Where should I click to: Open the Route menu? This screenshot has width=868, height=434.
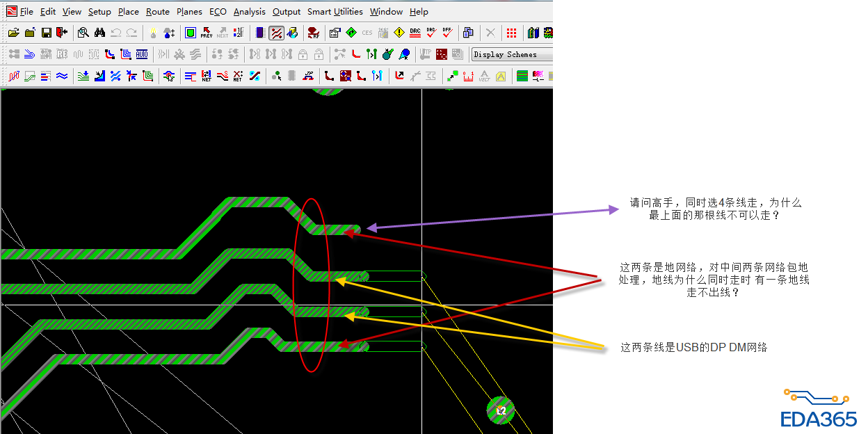point(158,12)
